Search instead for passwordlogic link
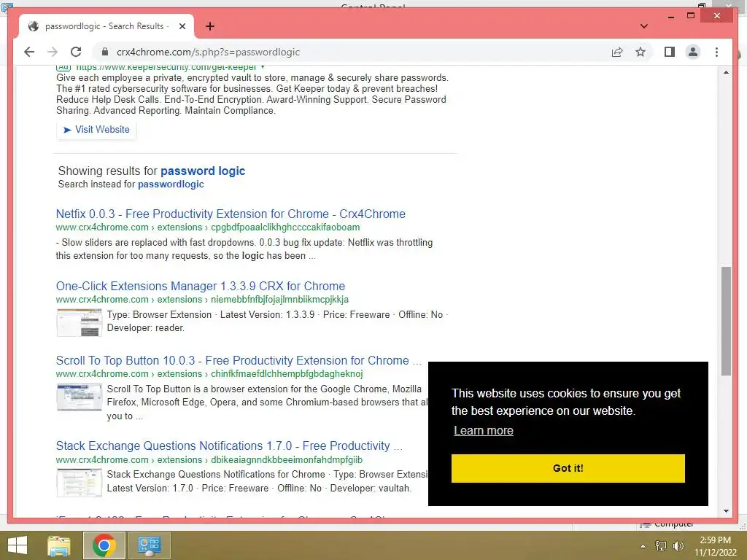The height and width of the screenshot is (560, 747). (171, 184)
